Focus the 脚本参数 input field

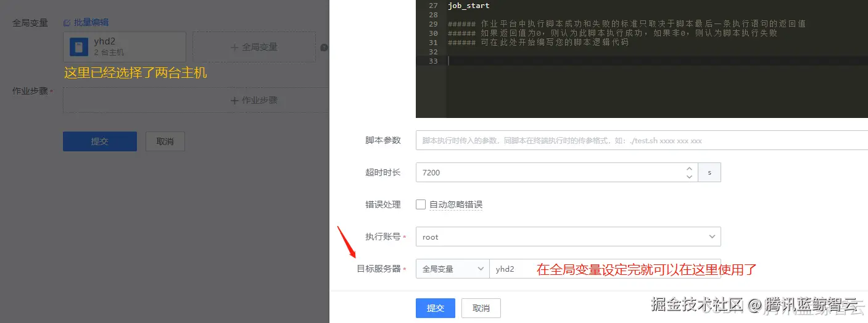642,140
